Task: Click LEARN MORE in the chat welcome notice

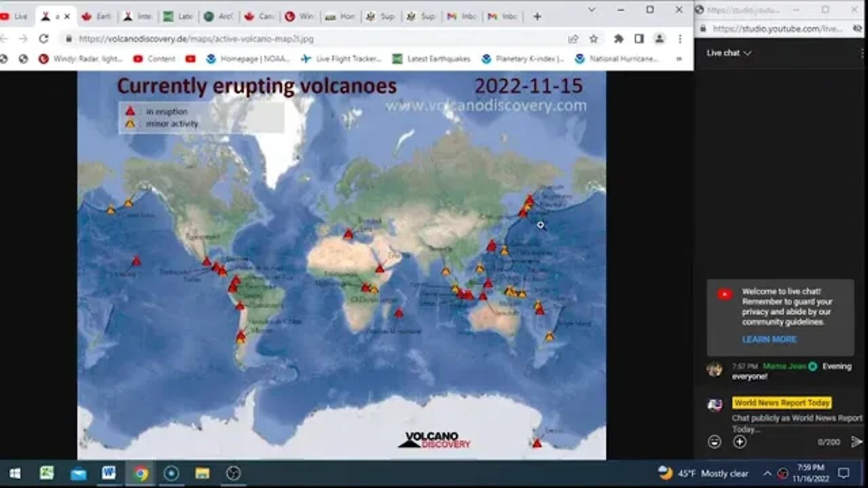Action: point(769,340)
